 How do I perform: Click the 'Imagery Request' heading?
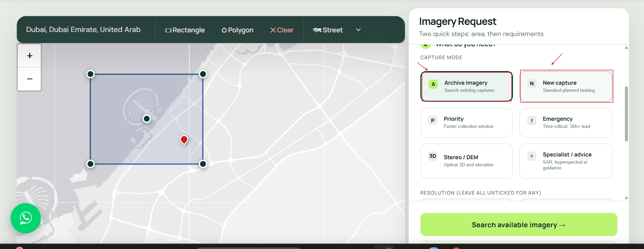[458, 21]
